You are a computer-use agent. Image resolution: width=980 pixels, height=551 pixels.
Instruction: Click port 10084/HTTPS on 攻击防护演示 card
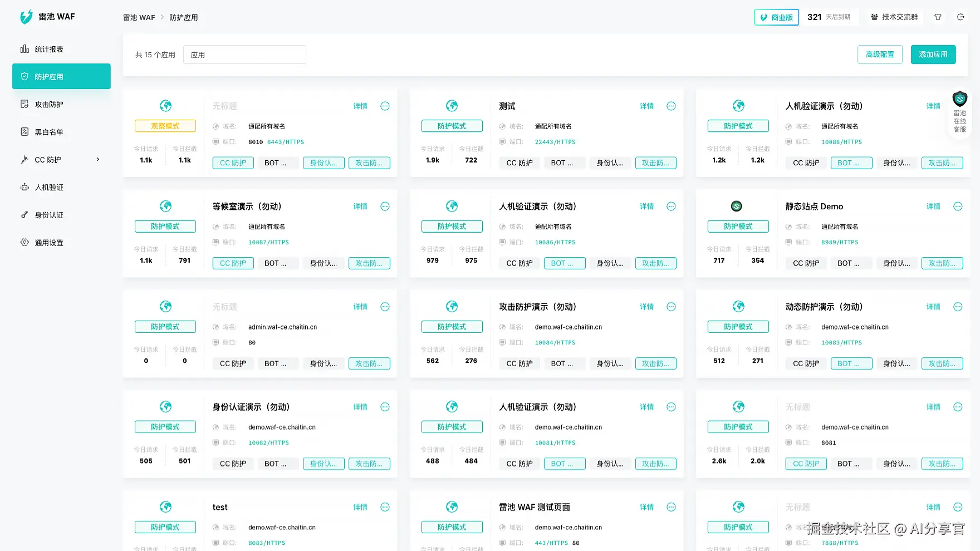click(x=555, y=342)
